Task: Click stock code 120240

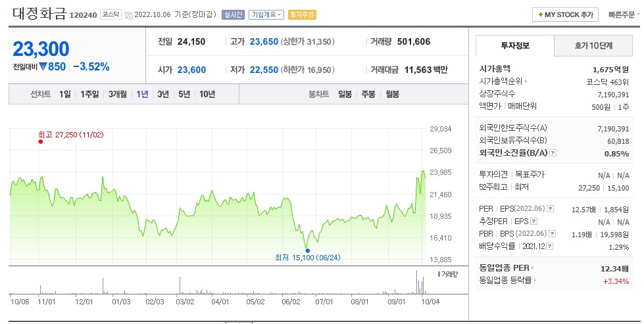Action: coord(84,15)
